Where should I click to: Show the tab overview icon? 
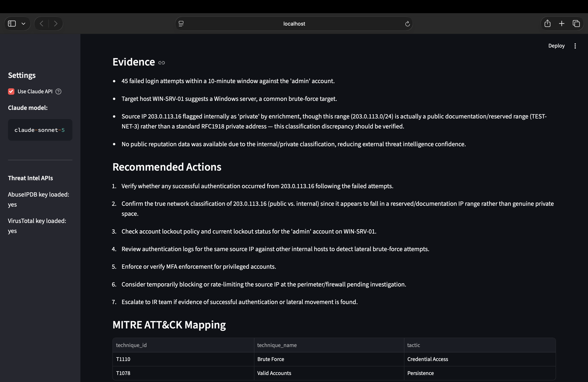pyautogui.click(x=576, y=24)
